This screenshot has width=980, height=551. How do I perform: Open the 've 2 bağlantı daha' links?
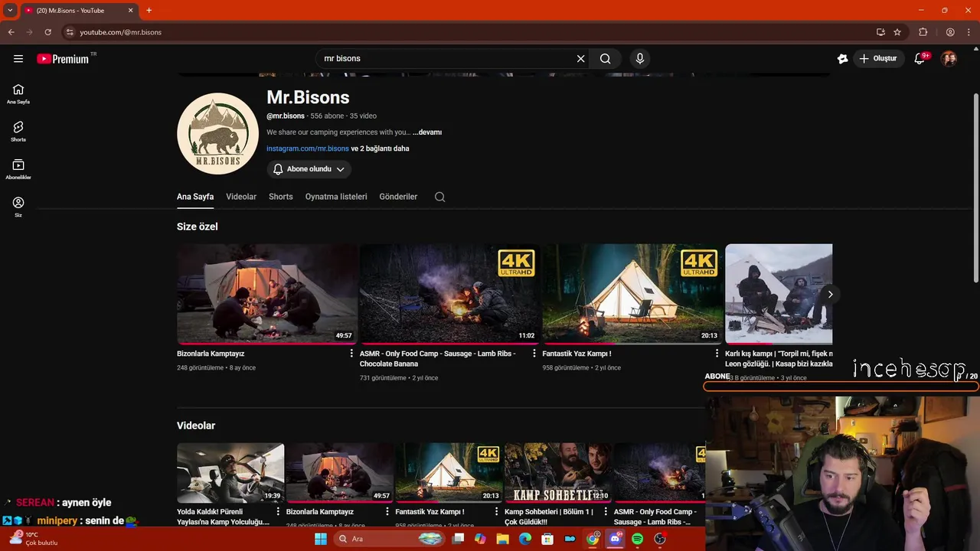pos(380,148)
